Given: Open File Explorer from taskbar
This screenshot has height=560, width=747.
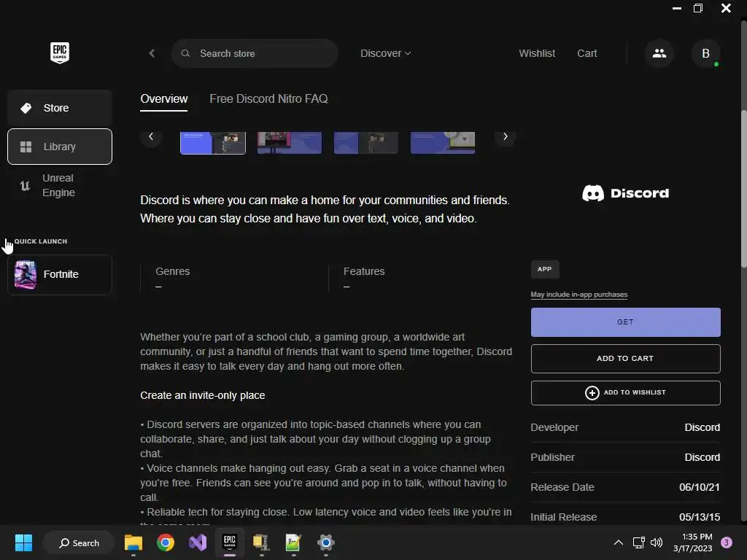Looking at the screenshot, I should tap(133, 542).
